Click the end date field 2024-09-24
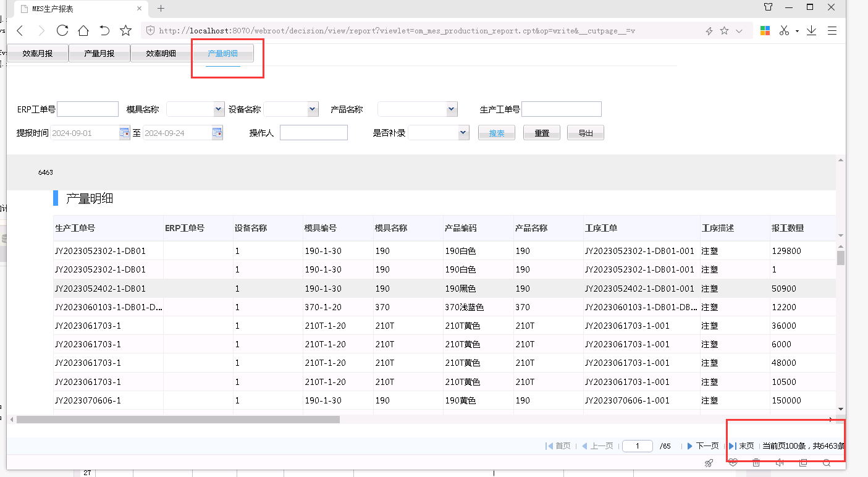868x477 pixels. (x=177, y=132)
